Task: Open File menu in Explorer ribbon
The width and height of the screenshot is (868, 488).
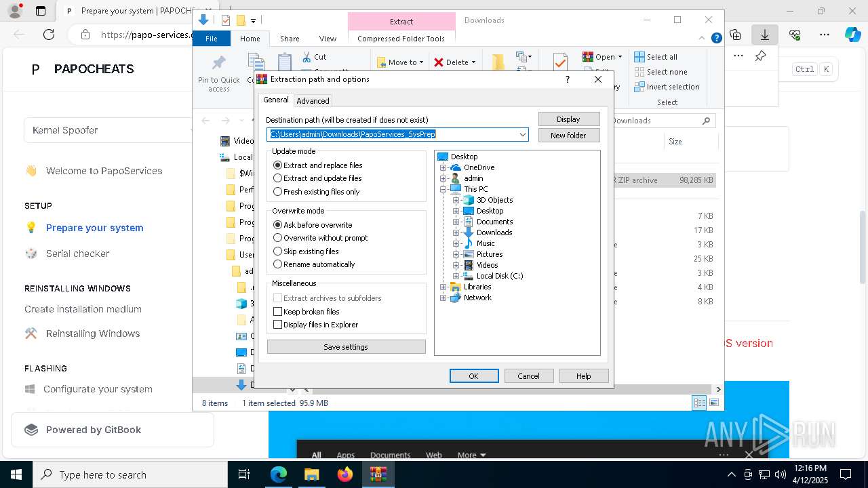Action: pos(212,39)
